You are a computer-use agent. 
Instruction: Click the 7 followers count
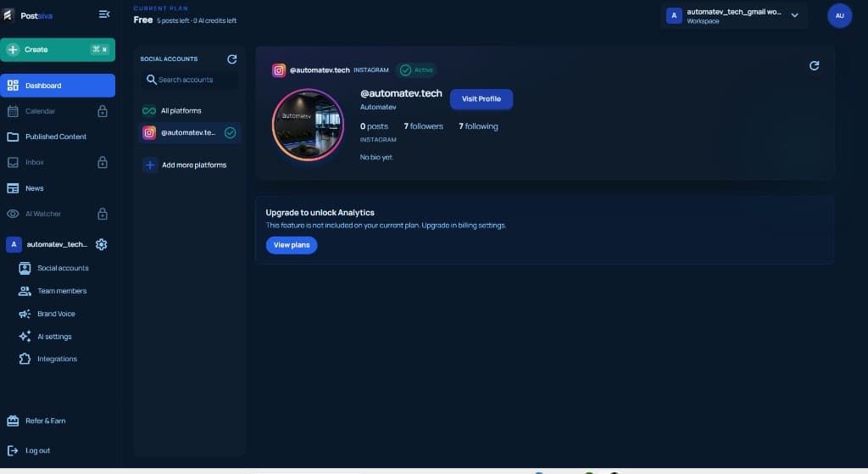424,126
